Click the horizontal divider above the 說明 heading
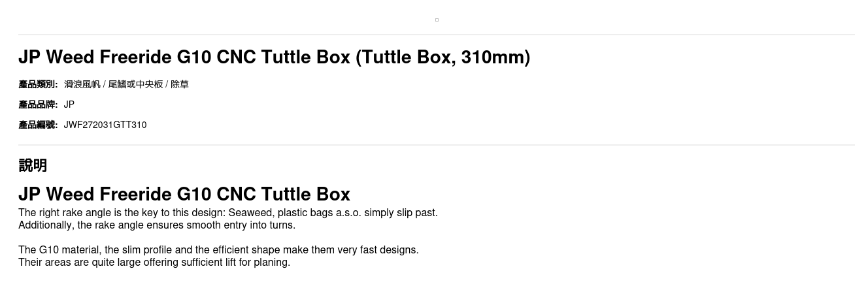868x288 pixels. (x=437, y=145)
